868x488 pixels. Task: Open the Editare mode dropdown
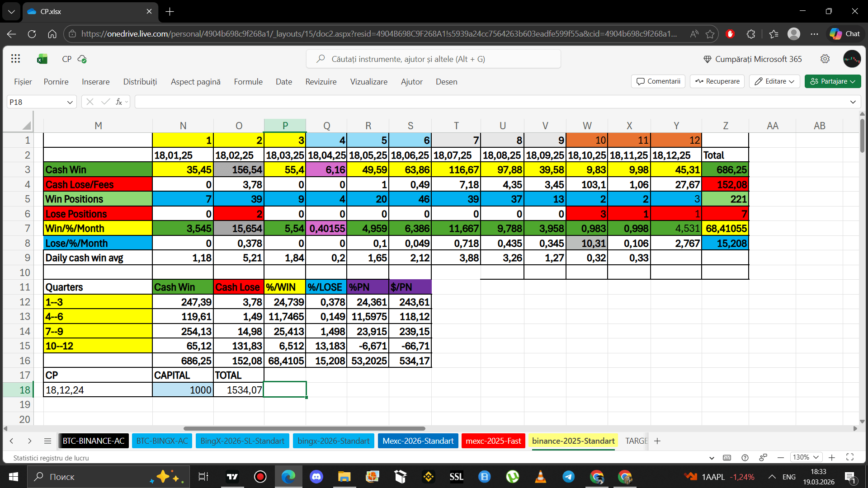(x=774, y=81)
